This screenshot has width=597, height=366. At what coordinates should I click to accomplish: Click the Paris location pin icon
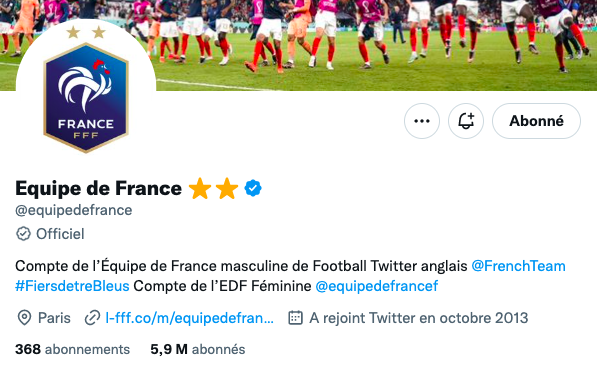tap(24, 318)
